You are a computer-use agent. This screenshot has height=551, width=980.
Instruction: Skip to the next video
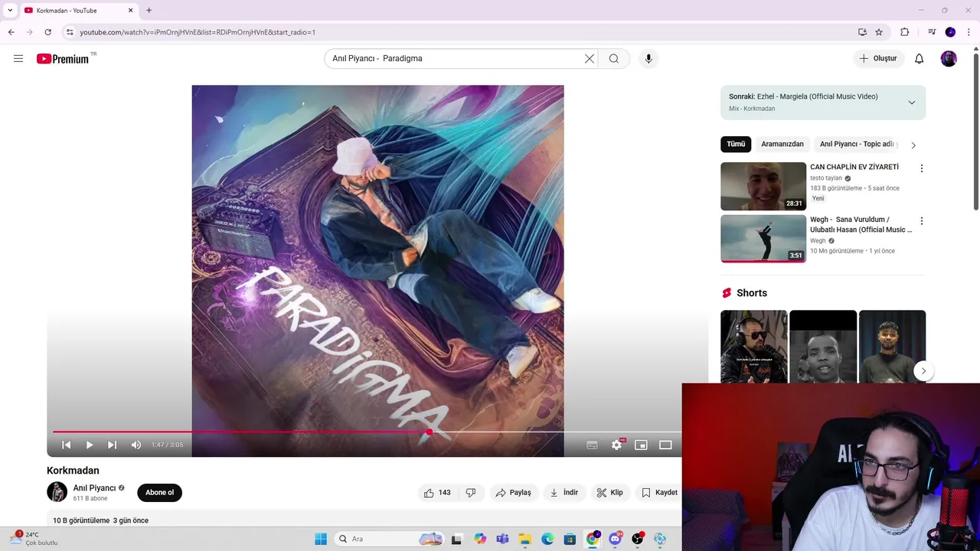point(113,445)
